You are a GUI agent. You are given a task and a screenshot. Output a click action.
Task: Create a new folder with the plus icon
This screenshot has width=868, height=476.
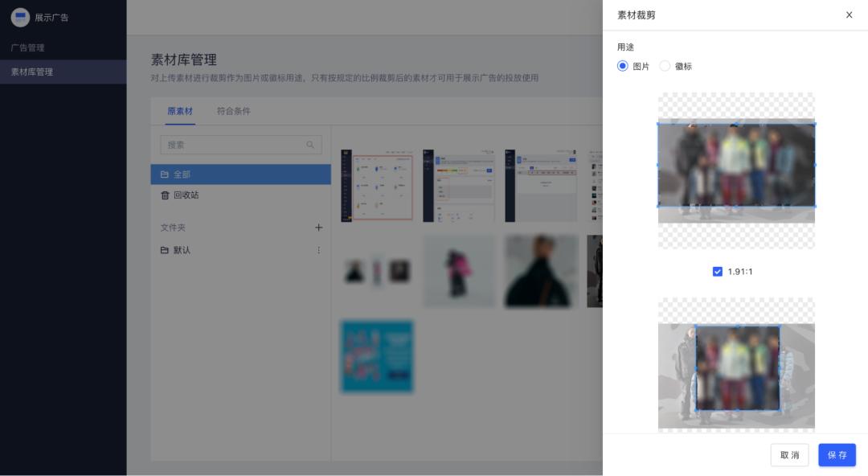(318, 228)
